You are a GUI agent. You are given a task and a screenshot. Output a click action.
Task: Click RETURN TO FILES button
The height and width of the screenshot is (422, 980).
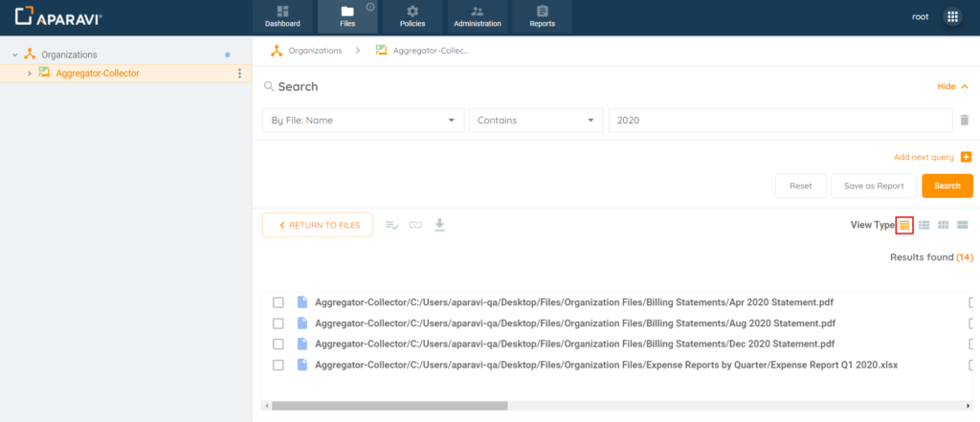tap(318, 225)
